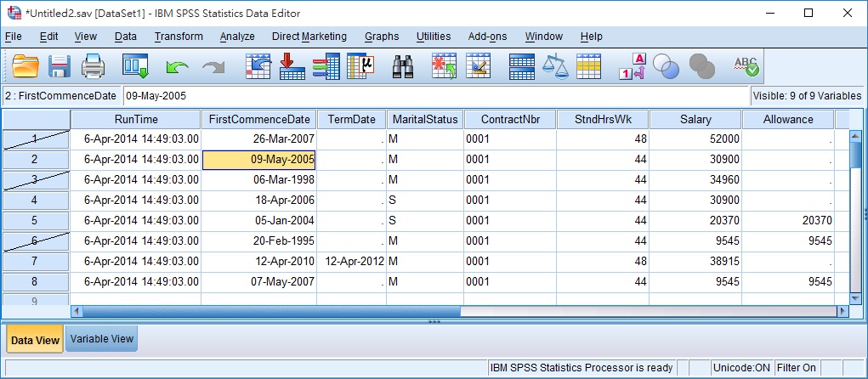Click the Go to Variable icon
The height and width of the screenshot is (379, 868).
[291, 65]
